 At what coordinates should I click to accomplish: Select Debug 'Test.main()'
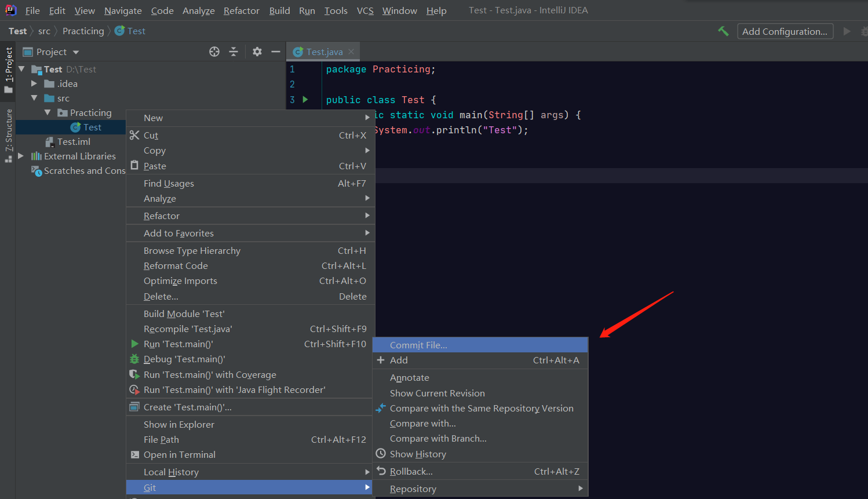[x=250, y=359]
